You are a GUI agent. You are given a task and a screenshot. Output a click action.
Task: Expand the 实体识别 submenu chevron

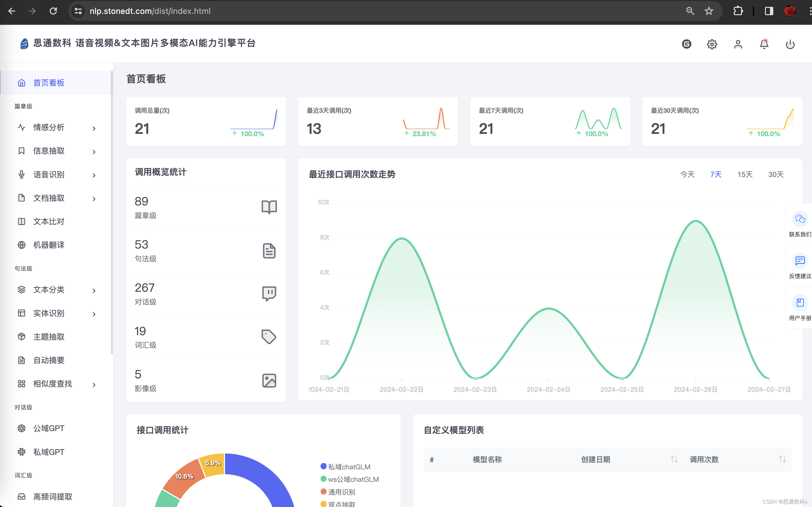point(94,314)
